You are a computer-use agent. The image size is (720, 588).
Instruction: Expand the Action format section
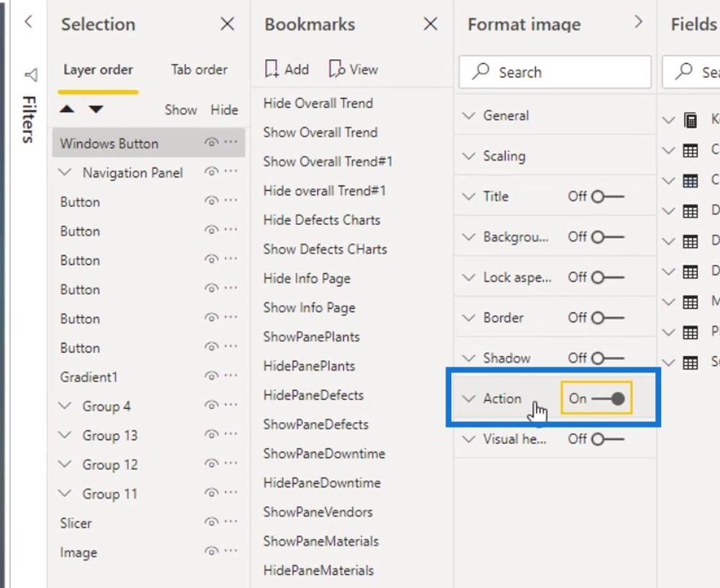coord(469,399)
